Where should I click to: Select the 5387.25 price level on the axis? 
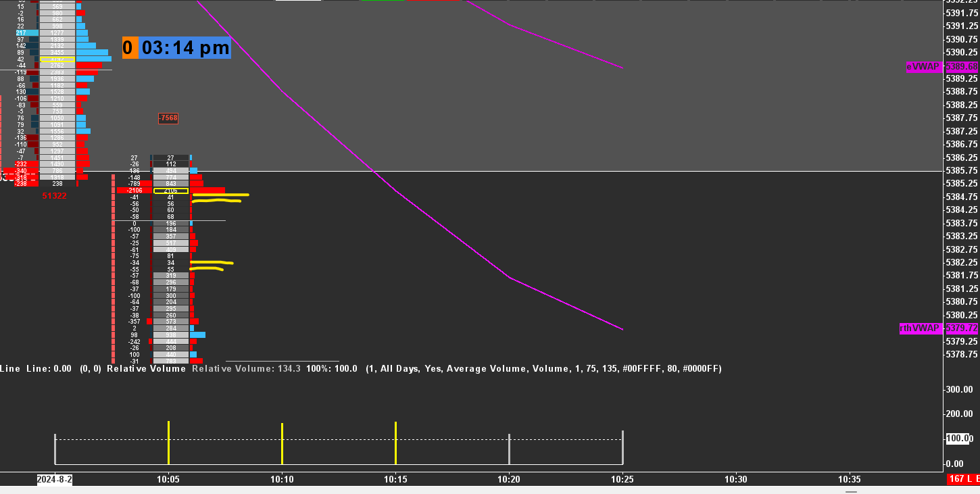coord(962,131)
